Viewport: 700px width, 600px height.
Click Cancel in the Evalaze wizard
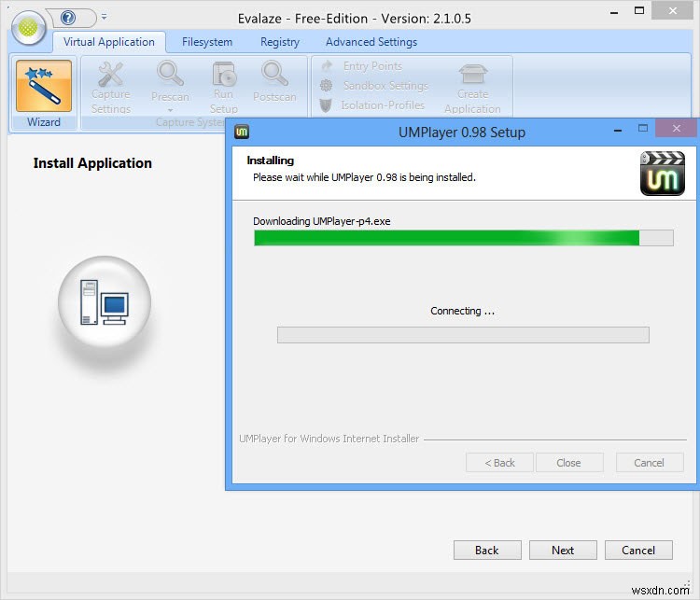click(x=638, y=550)
